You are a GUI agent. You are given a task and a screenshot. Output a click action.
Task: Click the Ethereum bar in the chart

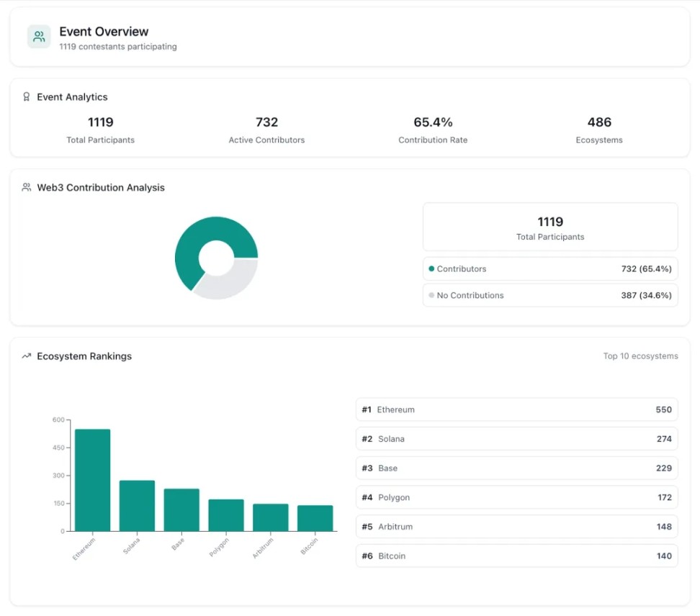[93, 480]
